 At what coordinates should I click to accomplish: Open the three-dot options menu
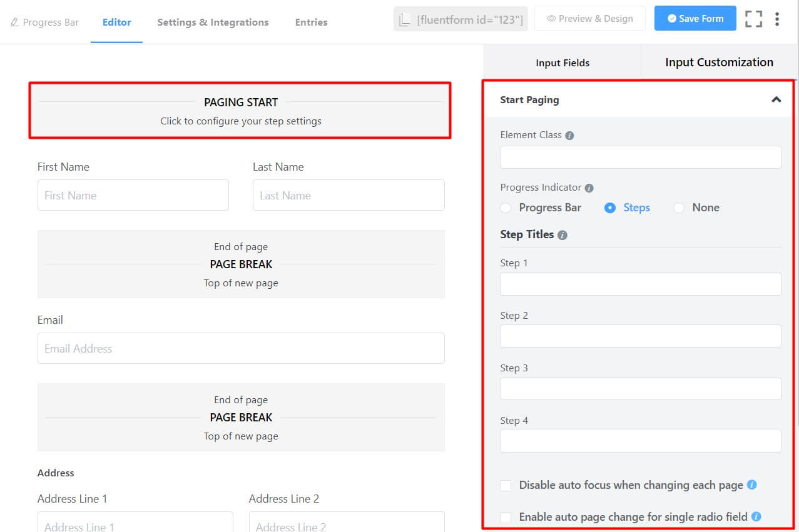tap(777, 19)
